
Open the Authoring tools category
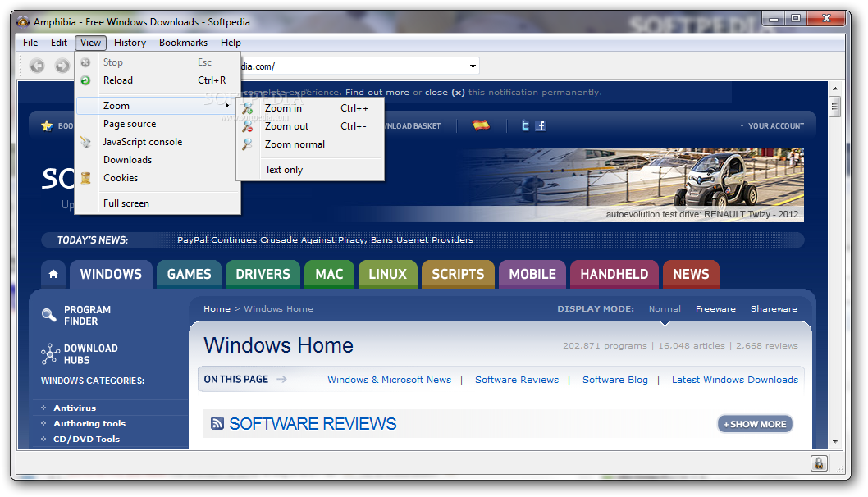[89, 423]
